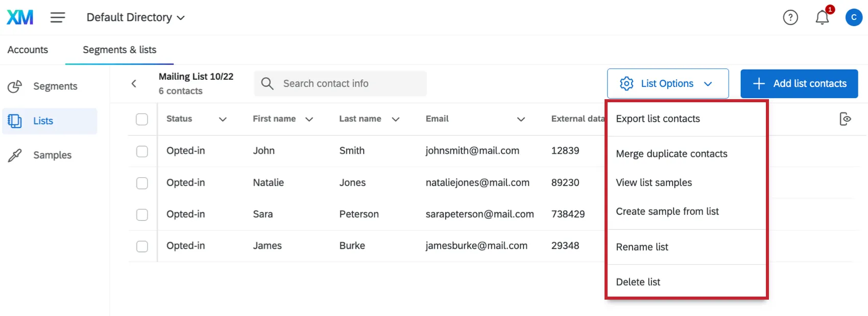Click the column visibility icon
Screen dimensions: 868x316
(845, 119)
